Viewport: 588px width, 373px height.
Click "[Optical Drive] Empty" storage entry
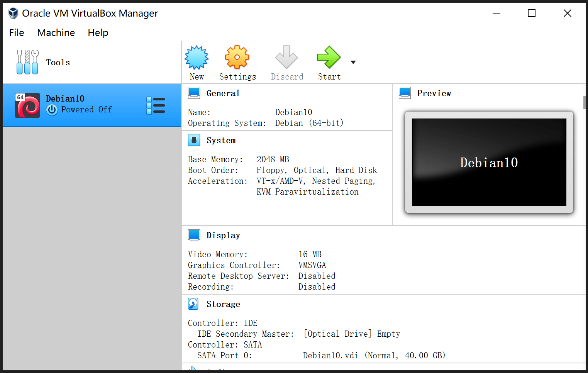tap(352, 334)
